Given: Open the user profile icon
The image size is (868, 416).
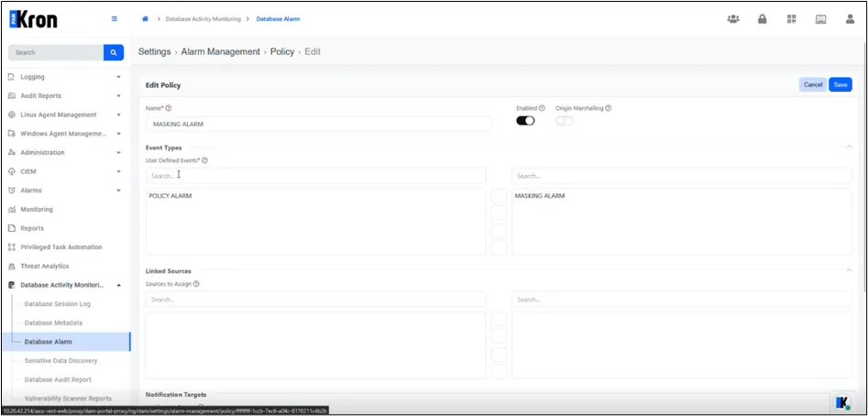Looking at the screenshot, I should tap(850, 19).
